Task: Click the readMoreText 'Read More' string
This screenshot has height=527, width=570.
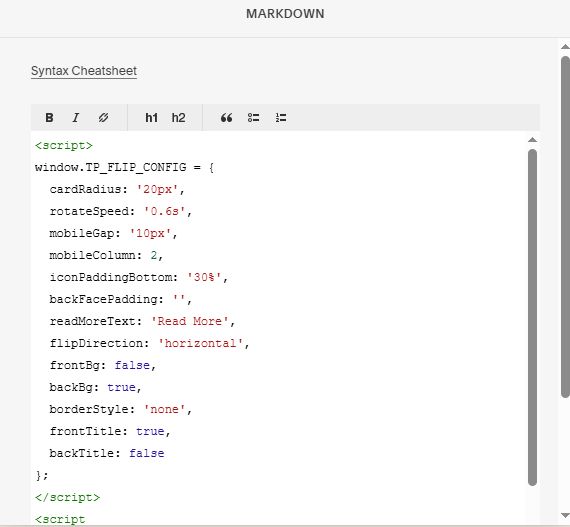Action: (189, 321)
